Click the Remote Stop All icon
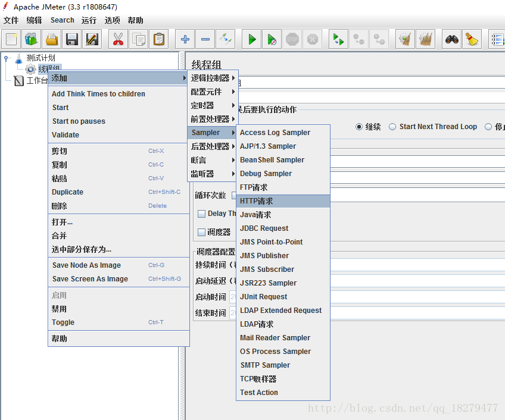505x420 pixels. (359, 39)
